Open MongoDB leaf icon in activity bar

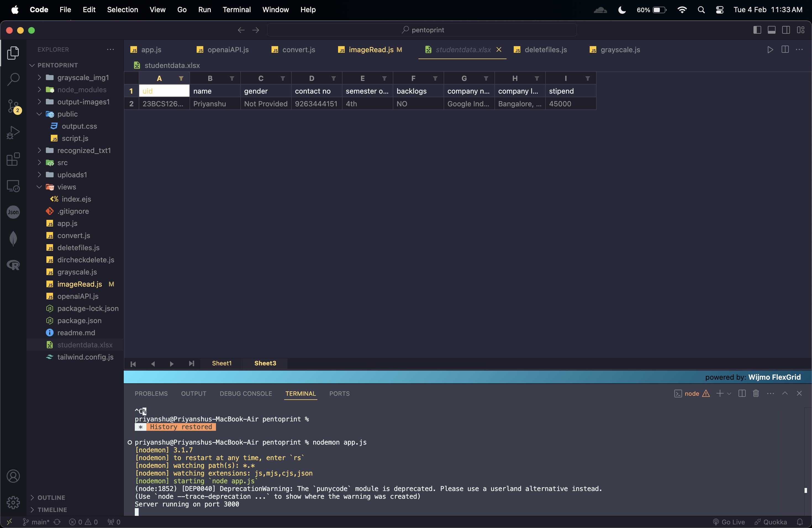pyautogui.click(x=13, y=238)
